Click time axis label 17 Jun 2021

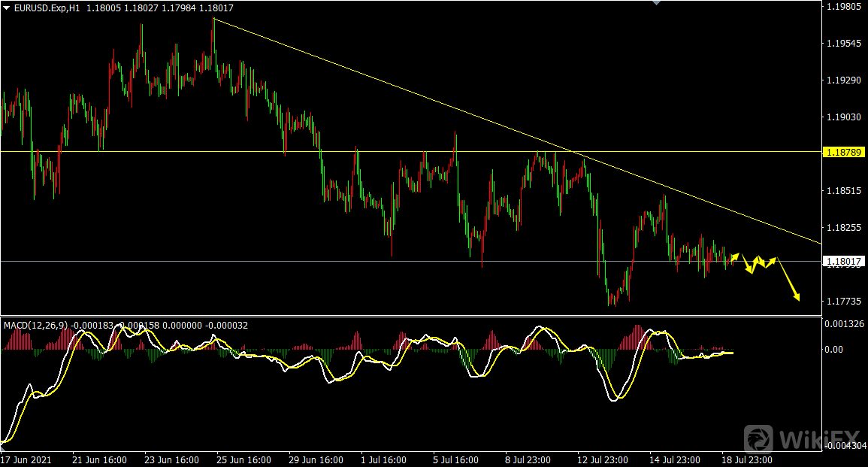coord(26,459)
